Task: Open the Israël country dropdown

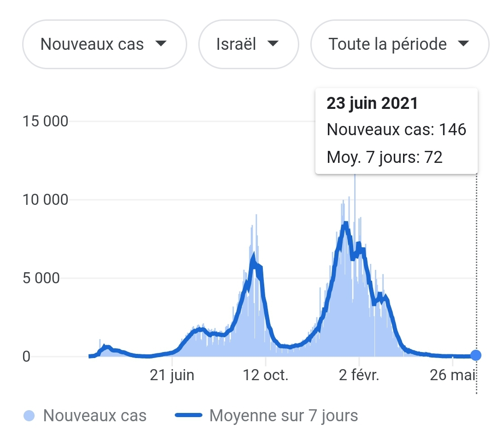Action: point(248,44)
